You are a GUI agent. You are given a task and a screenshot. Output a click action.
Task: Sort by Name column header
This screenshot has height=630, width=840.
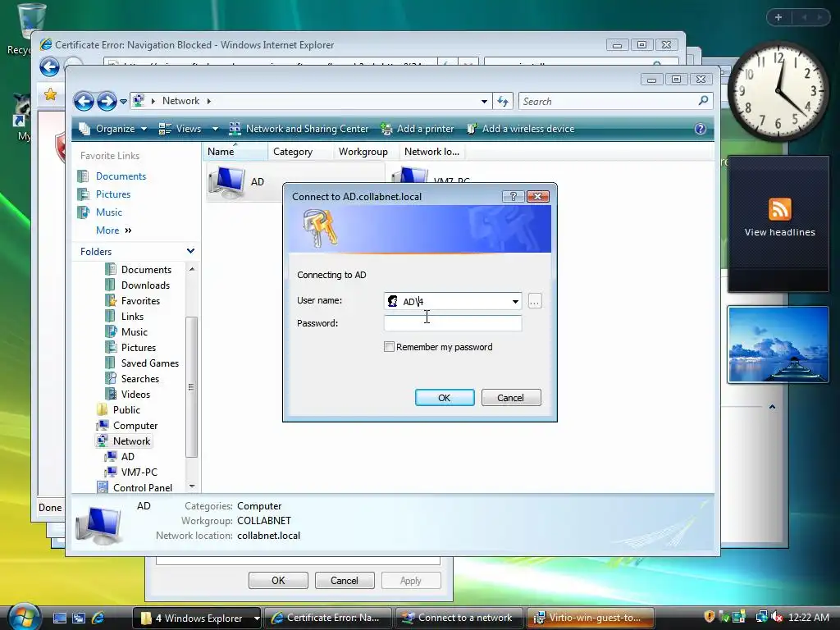(x=235, y=152)
